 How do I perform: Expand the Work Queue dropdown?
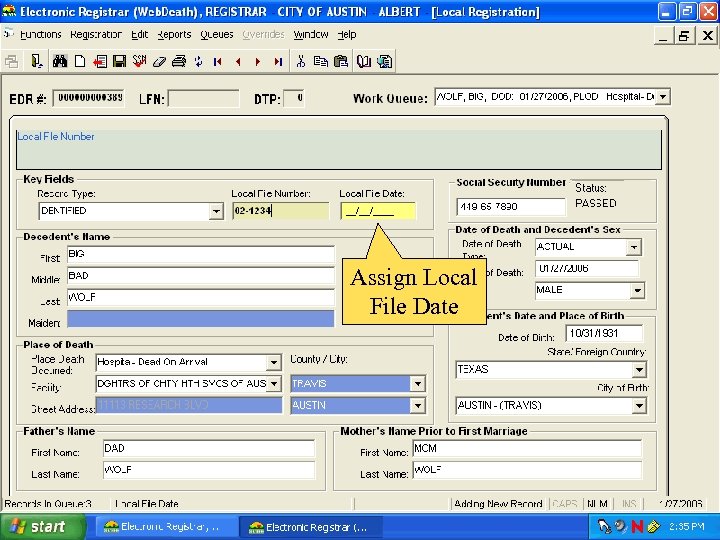tap(663, 97)
